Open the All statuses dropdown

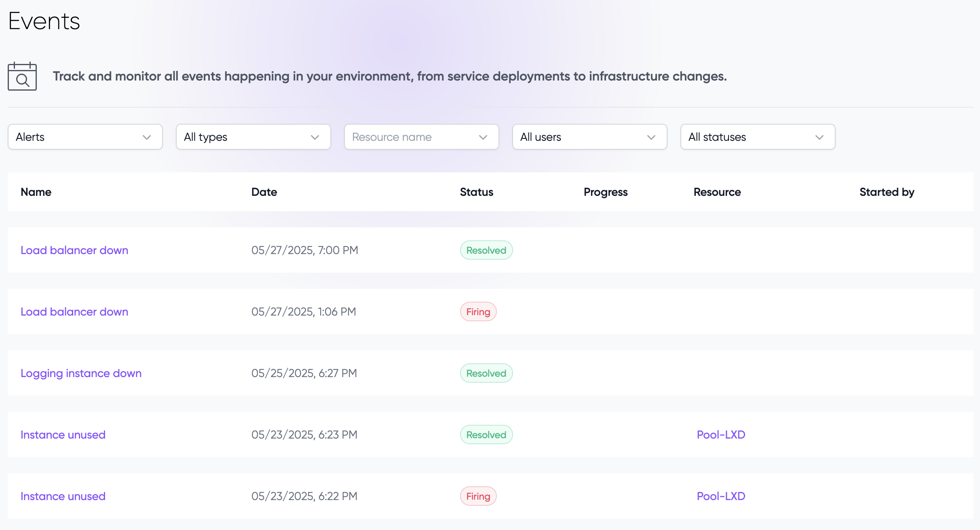pyautogui.click(x=758, y=137)
